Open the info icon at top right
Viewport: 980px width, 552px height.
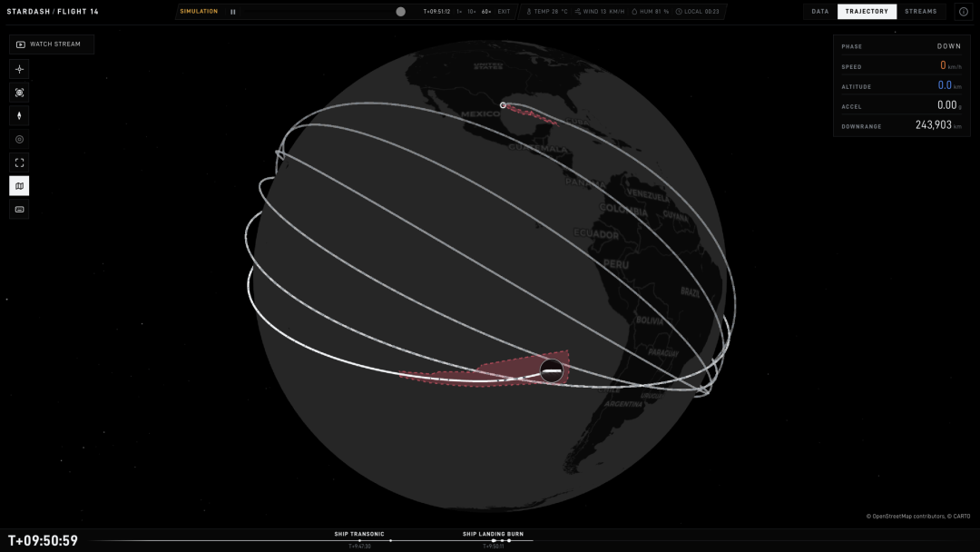click(964, 11)
